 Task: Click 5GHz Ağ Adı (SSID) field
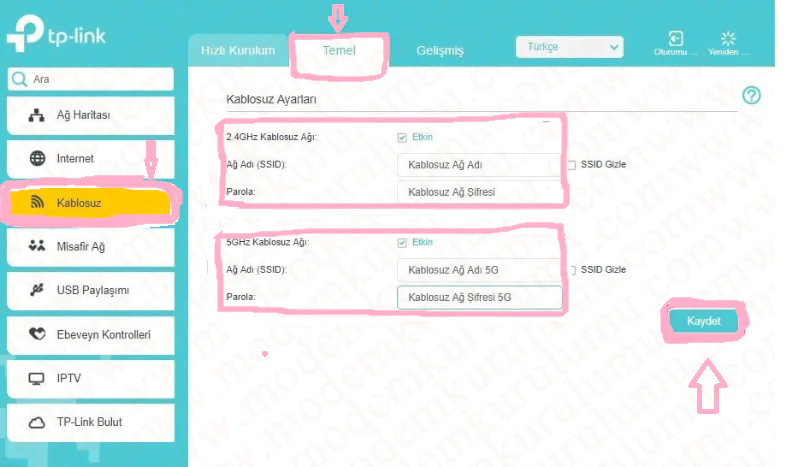click(x=479, y=270)
